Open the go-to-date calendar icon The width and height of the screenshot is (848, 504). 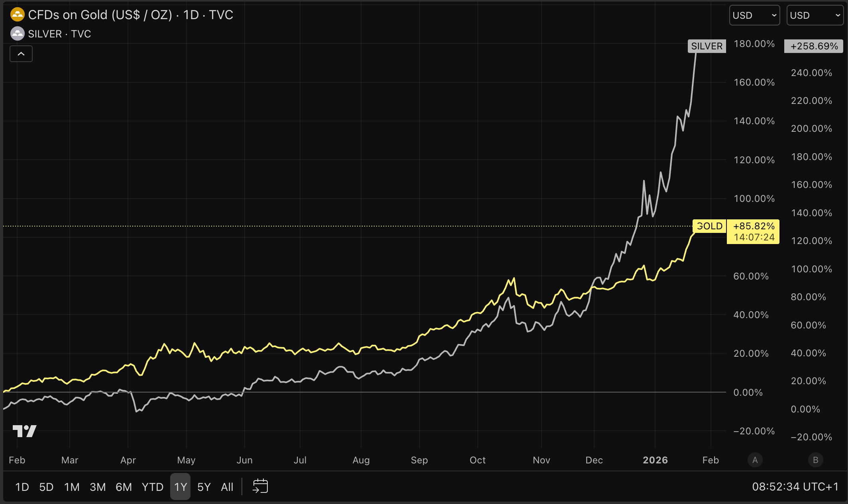click(260, 486)
